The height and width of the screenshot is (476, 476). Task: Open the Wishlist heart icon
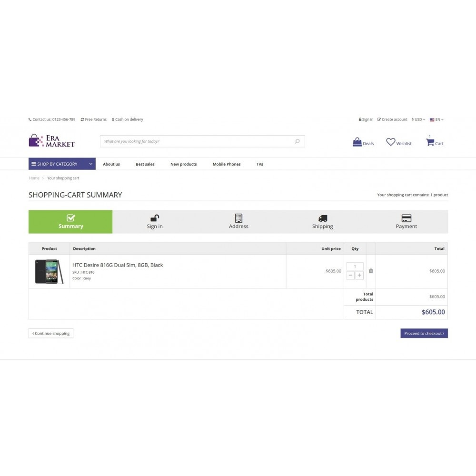(391, 142)
